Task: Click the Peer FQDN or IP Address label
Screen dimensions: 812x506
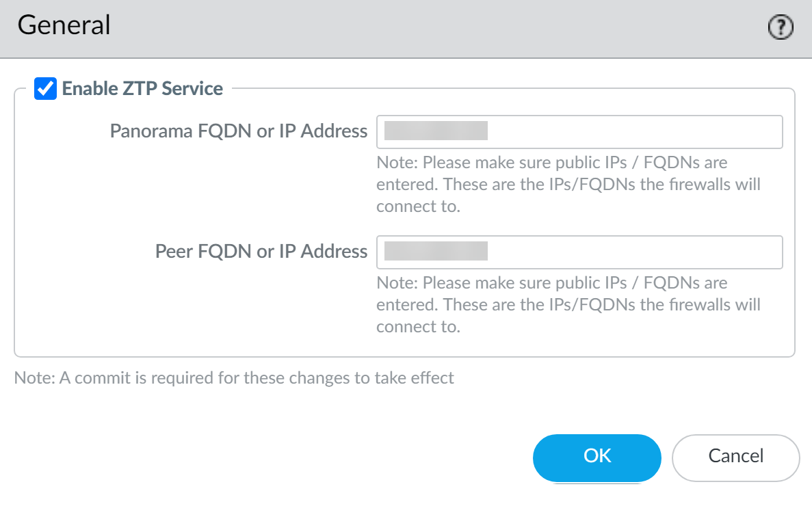Action: pyautogui.click(x=261, y=252)
